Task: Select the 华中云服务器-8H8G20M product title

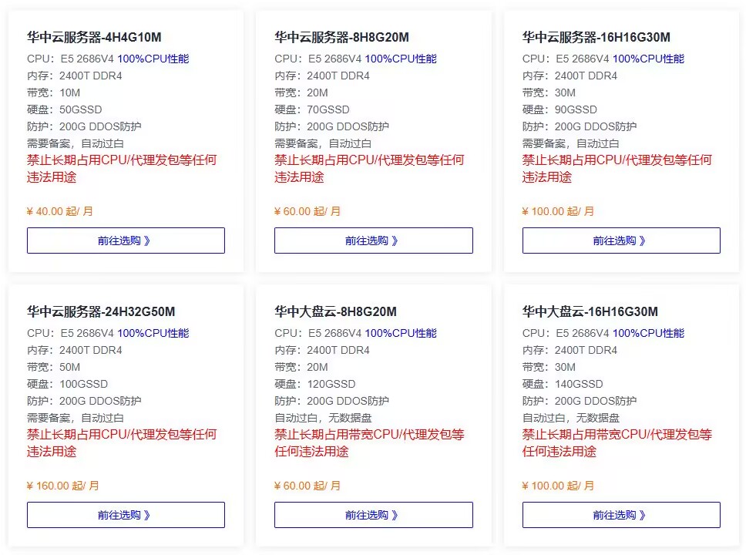Action: (x=341, y=37)
